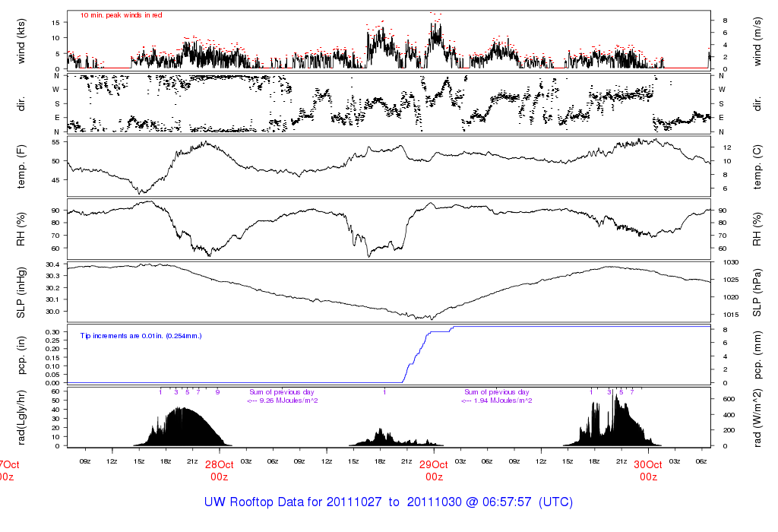Click the '<--- 1.94 MJoules/m^2' radiation sum
The width and height of the screenshot is (778, 532).
click(497, 401)
